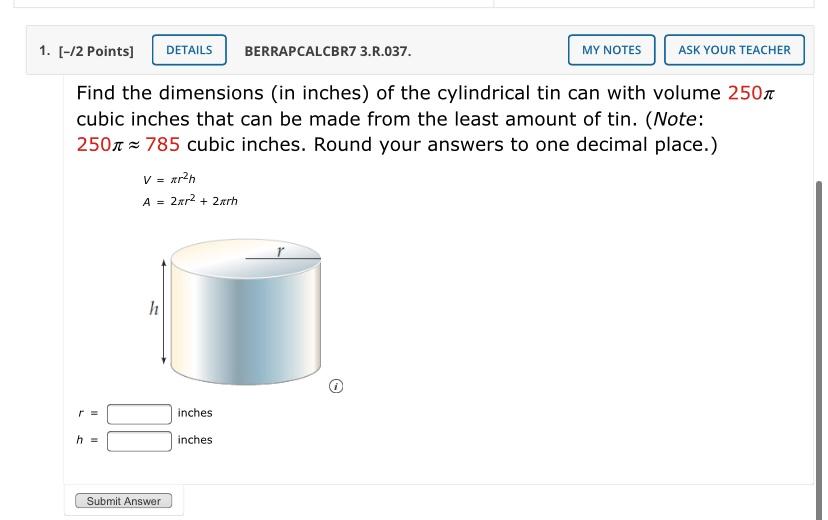Viewport: 828px width, 520px height.
Task: Open MY NOTES
Action: pos(611,50)
